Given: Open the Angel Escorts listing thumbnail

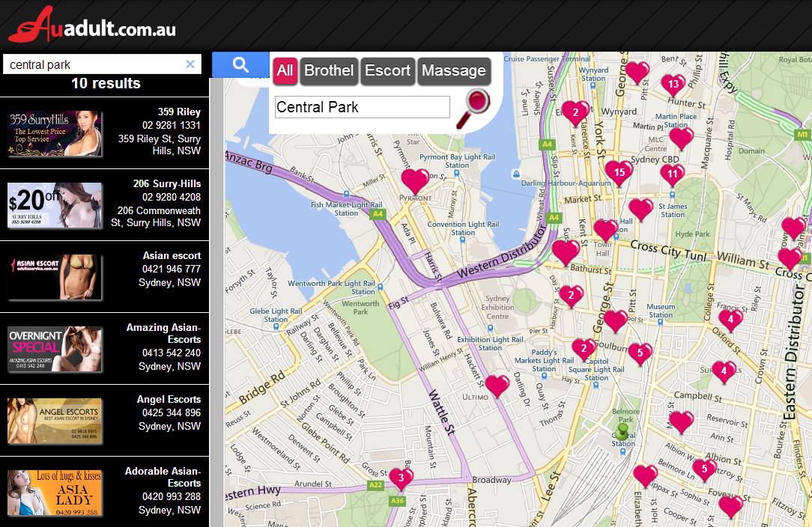Looking at the screenshot, I should 55,421.
